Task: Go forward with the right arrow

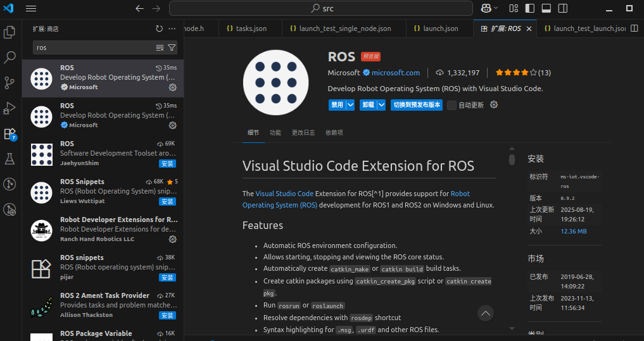Action: pos(156,8)
